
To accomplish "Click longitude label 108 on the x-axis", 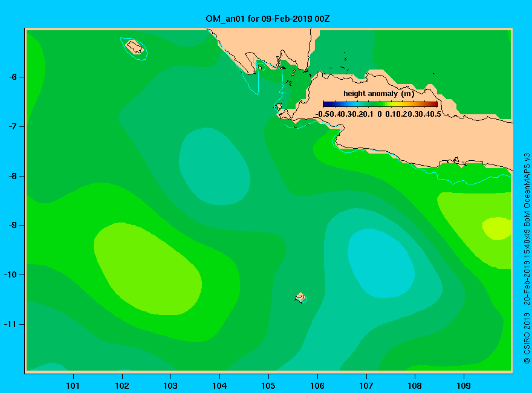I will [415, 386].
